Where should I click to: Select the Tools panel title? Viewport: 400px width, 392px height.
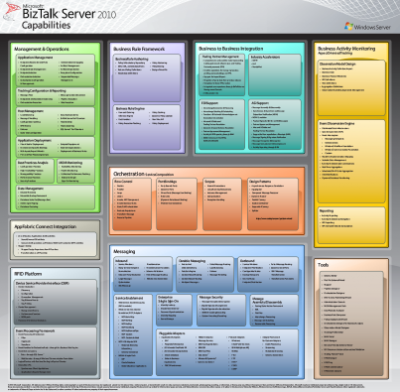323,265
